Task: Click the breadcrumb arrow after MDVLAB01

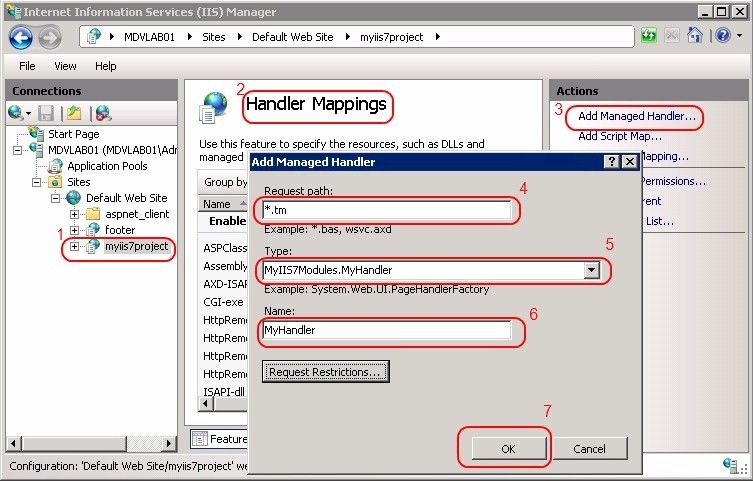Action: [x=190, y=37]
